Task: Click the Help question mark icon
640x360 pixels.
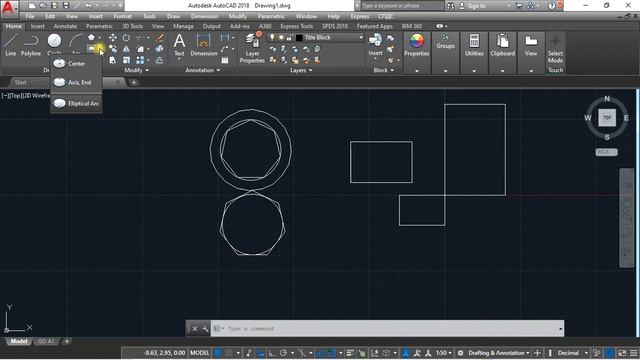Action: tap(551, 6)
